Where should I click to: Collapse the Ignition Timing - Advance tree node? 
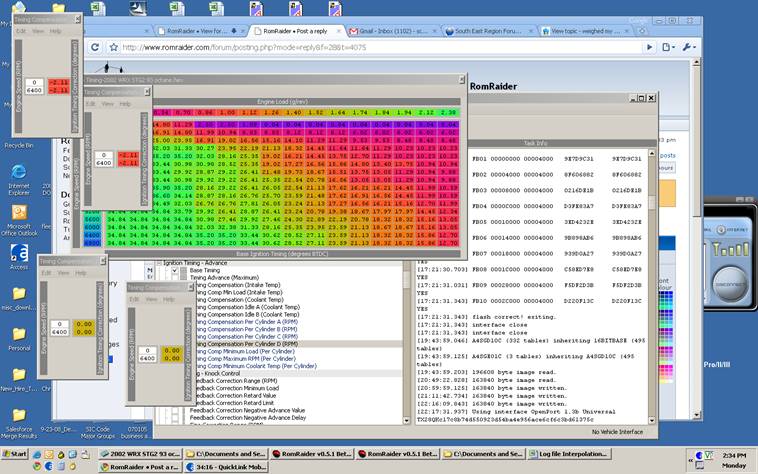pyautogui.click(x=159, y=263)
